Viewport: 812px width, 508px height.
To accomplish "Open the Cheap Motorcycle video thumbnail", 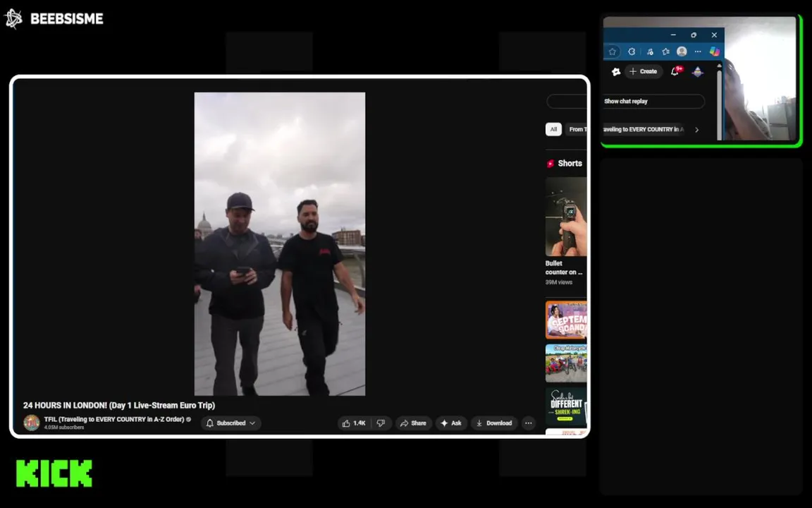I will pyautogui.click(x=566, y=363).
